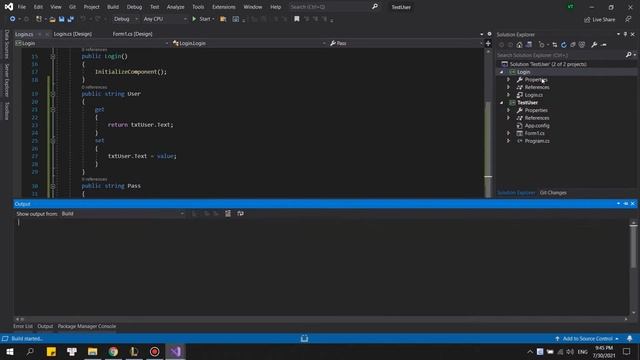Image resolution: width=640 pixels, height=360 pixels.
Task: Collapse the Login constructor code block
Action: (x=53, y=56)
